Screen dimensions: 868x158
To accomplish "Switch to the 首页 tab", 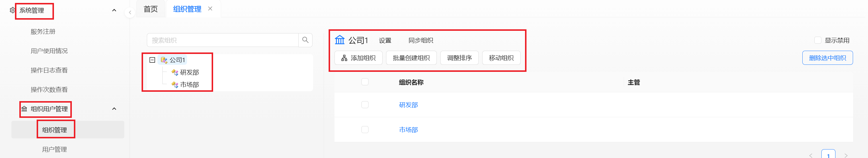I will [x=151, y=9].
